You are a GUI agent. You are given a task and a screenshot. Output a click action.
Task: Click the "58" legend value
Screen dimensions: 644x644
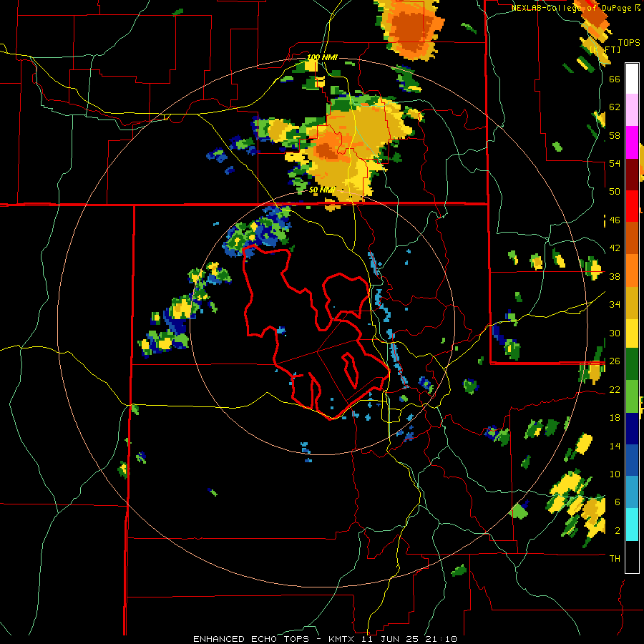pos(615,135)
